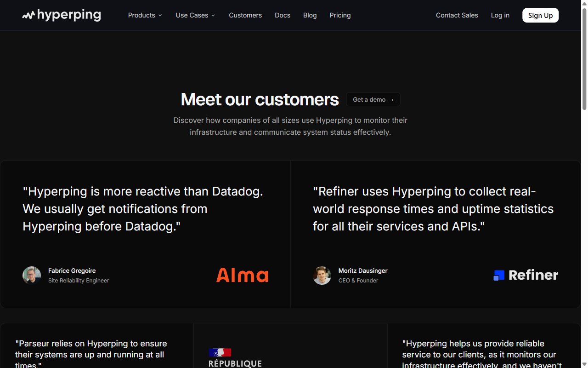Click the name Fabrice Gregoire
This screenshot has height=368, width=588.
tap(72, 270)
